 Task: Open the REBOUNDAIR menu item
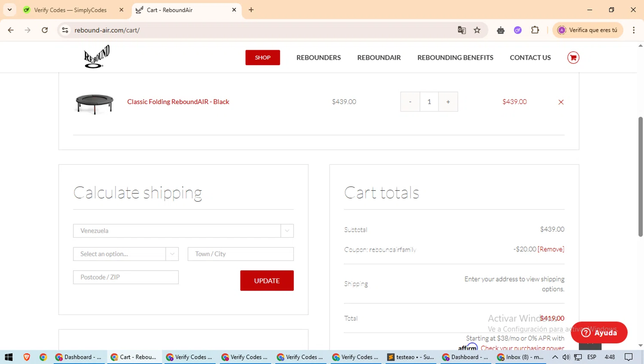point(379,58)
